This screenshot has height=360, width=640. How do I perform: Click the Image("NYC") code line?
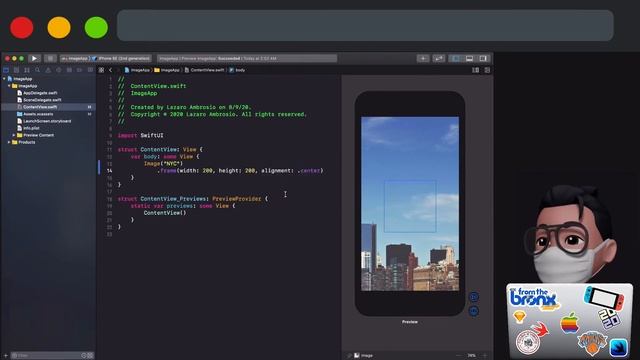[163, 163]
